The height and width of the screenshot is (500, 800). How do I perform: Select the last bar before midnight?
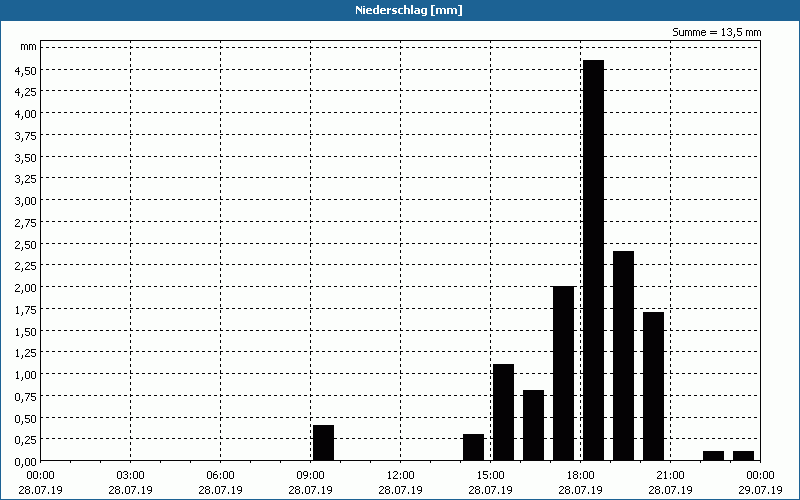tap(743, 456)
